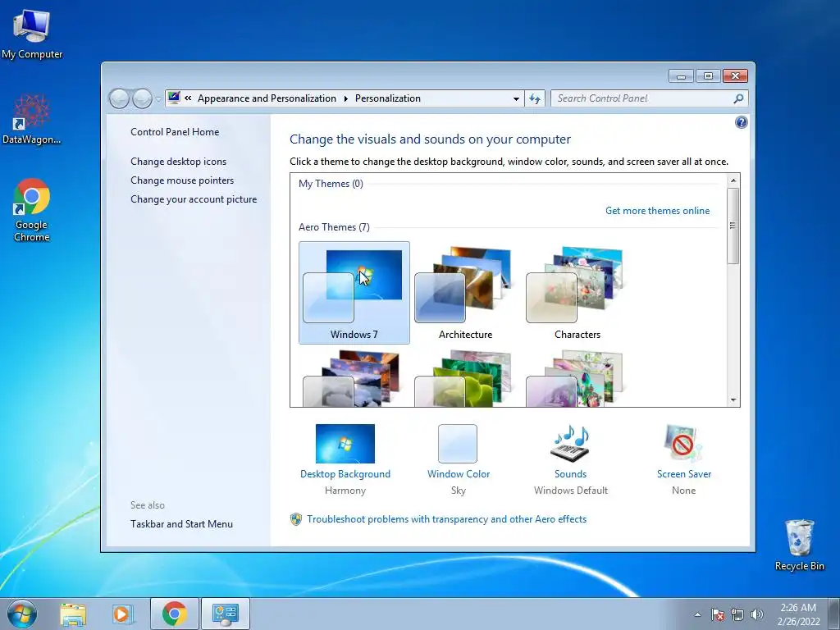840x630 pixels.
Task: Select Google Chrome desktop shortcut
Action: click(32, 210)
